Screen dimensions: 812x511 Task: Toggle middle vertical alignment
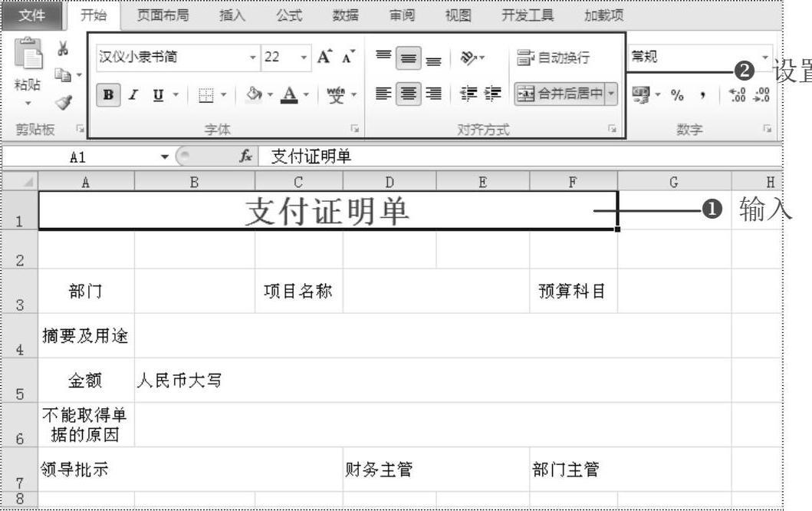coord(409,58)
